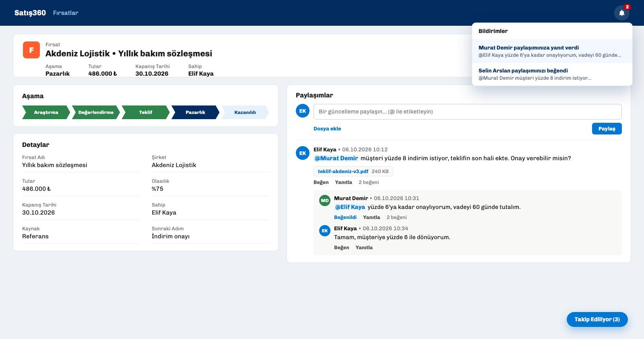Viewport: 644px width, 339px height.
Task: Click Sahip Elif Kaya in the header
Action: tap(201, 74)
